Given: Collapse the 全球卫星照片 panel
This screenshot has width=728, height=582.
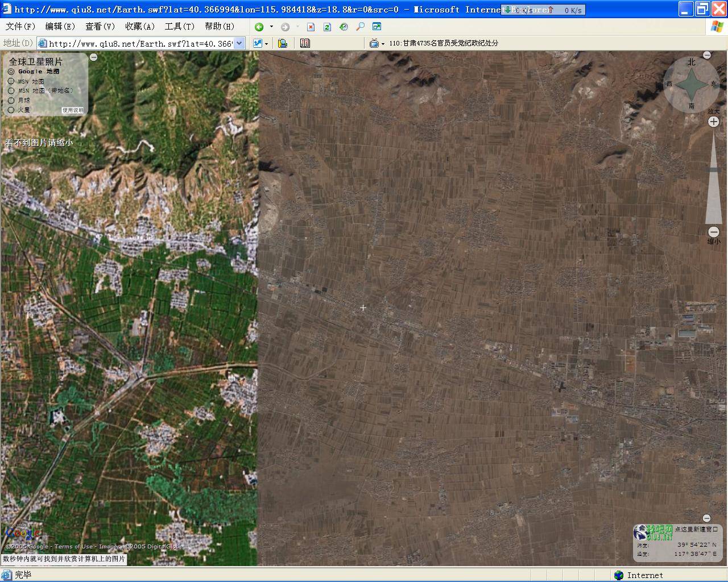Looking at the screenshot, I should 94,57.
